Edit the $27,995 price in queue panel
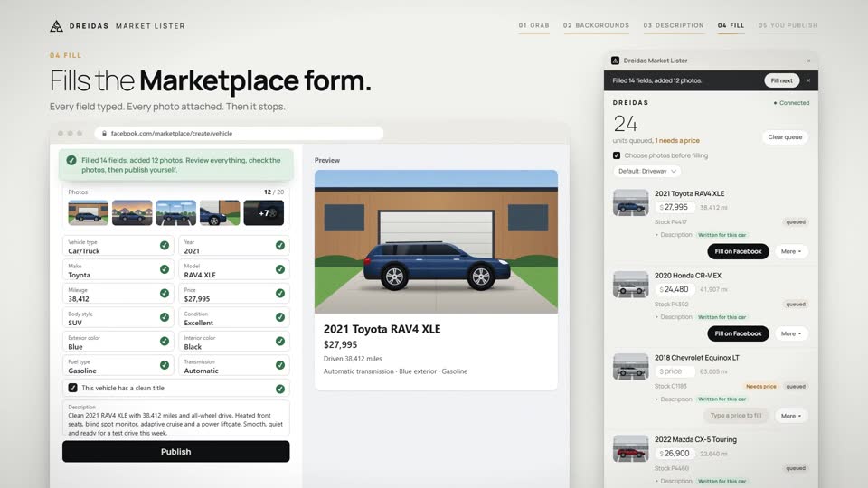This screenshot has height=488, width=868. 675,207
